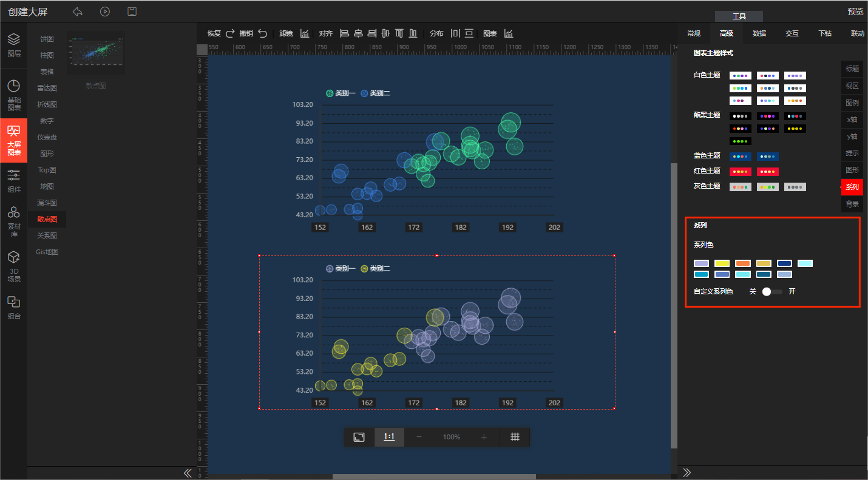Align selected elements to the right edge
This screenshot has height=480, width=868.
coord(372,33)
